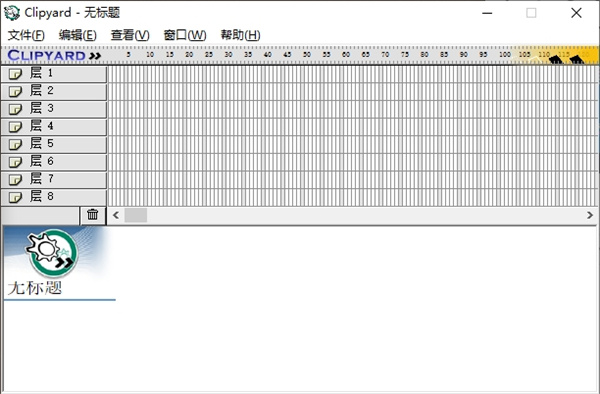Open the 帮助(H) menu
The width and height of the screenshot is (600, 394).
click(x=240, y=35)
